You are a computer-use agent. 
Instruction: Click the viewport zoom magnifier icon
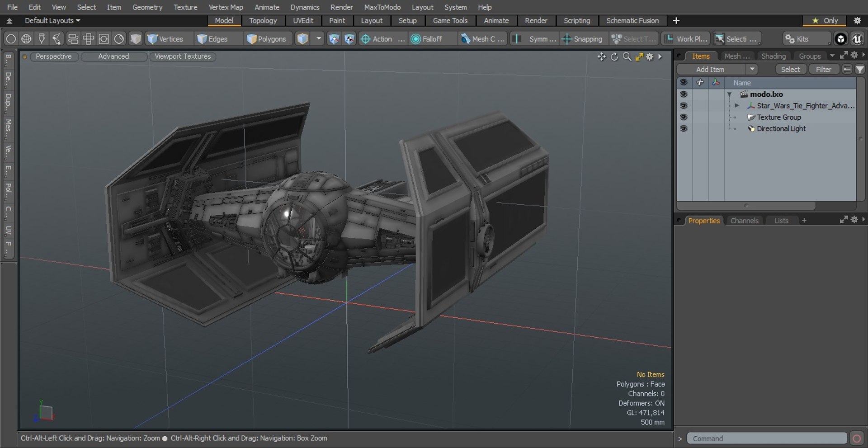point(627,57)
